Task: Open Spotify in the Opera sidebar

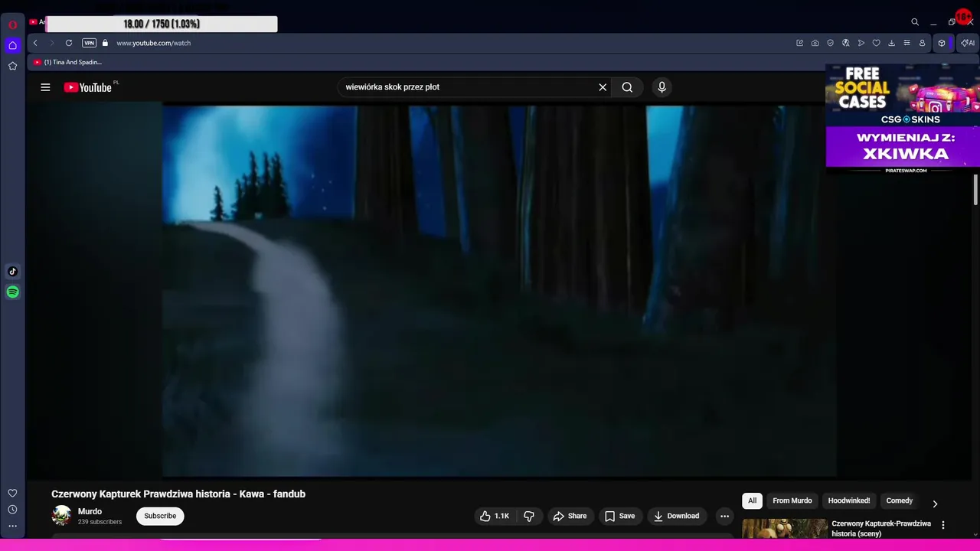Action: [12, 292]
